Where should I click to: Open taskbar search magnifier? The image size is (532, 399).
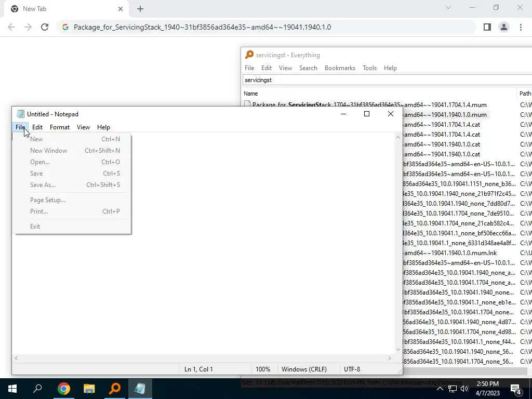[37, 389]
